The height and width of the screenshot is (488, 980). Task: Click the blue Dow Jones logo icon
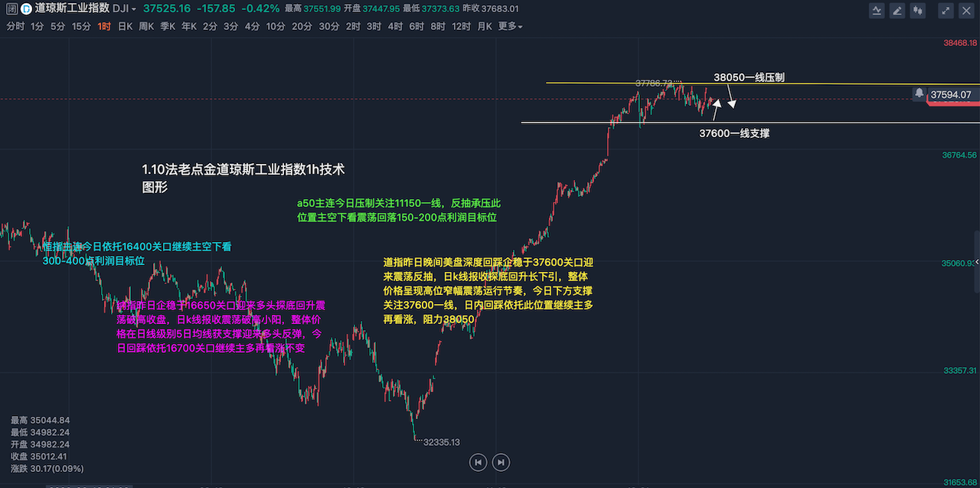(27, 9)
